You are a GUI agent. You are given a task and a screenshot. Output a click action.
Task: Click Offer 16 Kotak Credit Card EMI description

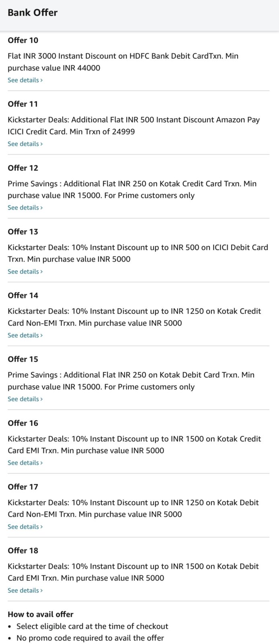point(134,445)
